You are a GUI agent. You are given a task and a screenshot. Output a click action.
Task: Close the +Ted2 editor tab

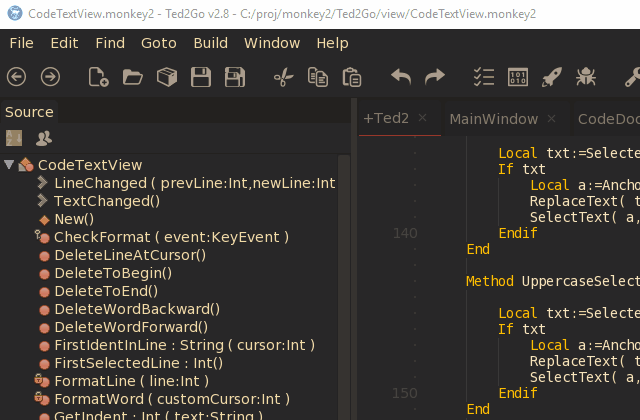423,118
